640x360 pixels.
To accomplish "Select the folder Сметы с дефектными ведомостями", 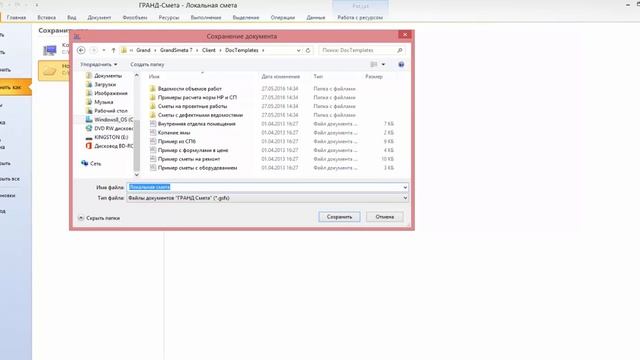I will click(x=200, y=115).
